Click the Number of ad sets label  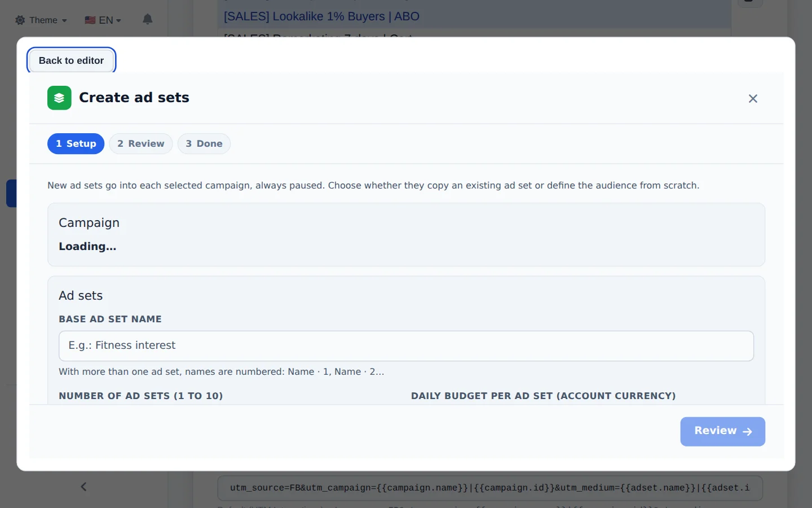point(141,396)
